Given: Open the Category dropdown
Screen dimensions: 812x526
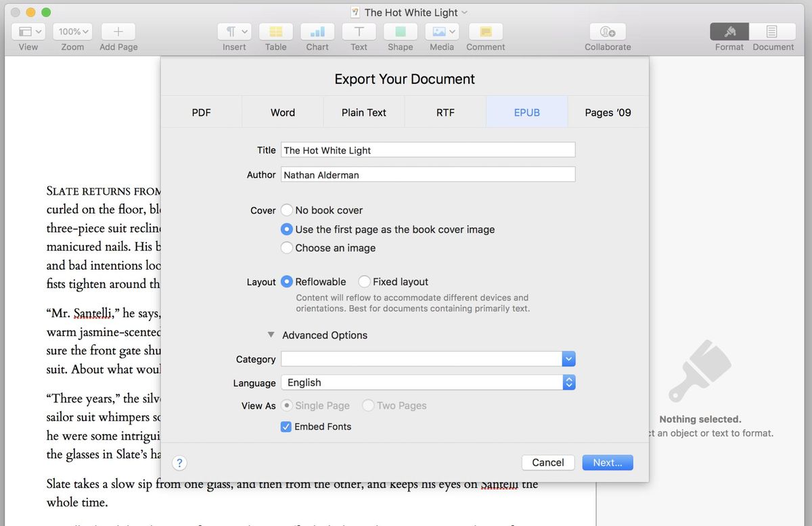Looking at the screenshot, I should pyautogui.click(x=568, y=358).
